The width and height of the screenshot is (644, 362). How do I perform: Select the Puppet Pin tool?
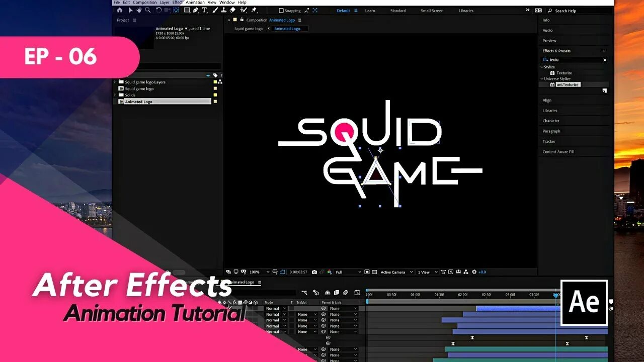point(254,10)
